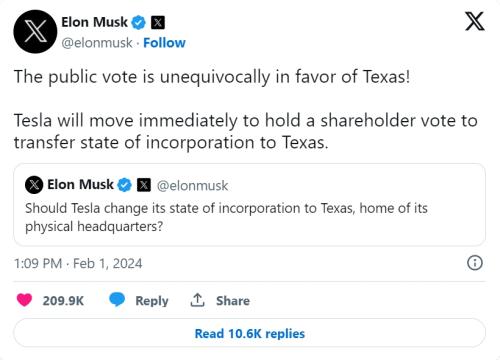Follow the @elonmusk account
Image resolution: width=500 pixels, height=360 pixels.
point(164,43)
